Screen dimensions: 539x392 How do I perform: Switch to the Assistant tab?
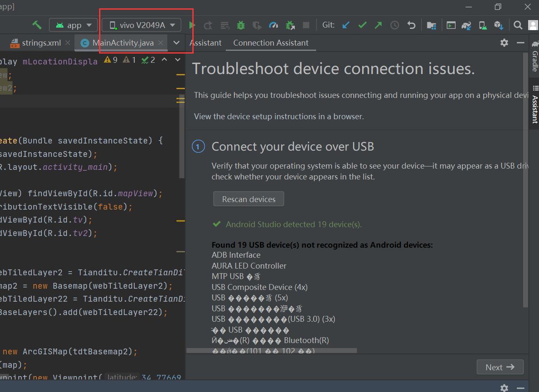click(x=206, y=43)
